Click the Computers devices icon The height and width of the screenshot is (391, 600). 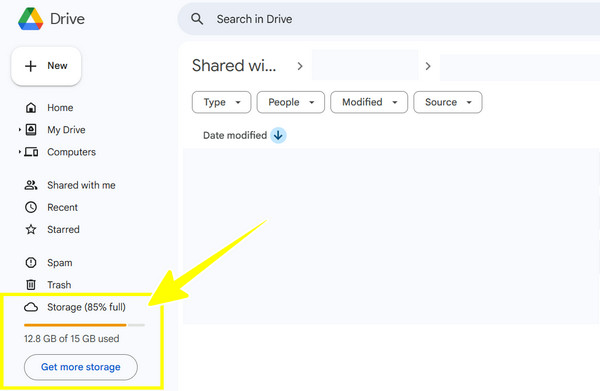31,152
